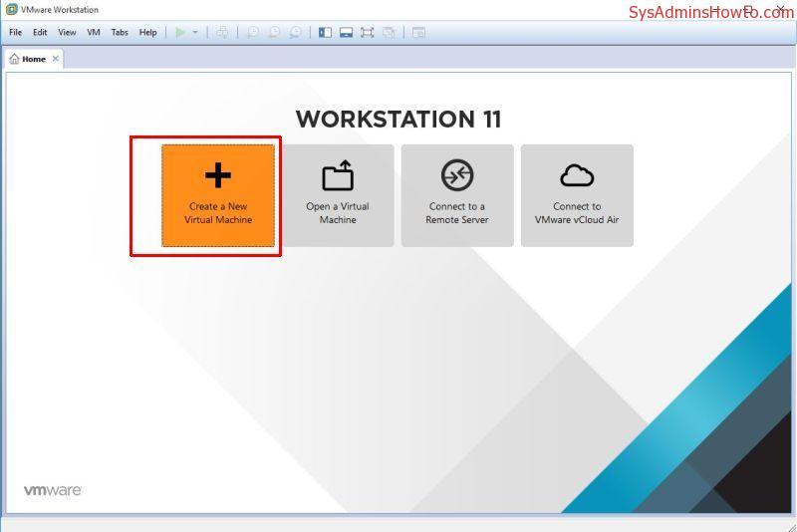Click the Unity mode toolbar icon
Screen dimensions: 797x532
click(x=389, y=33)
